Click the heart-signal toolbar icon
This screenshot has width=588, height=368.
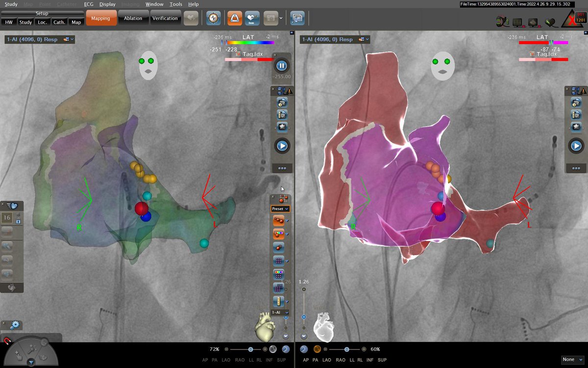[252, 19]
